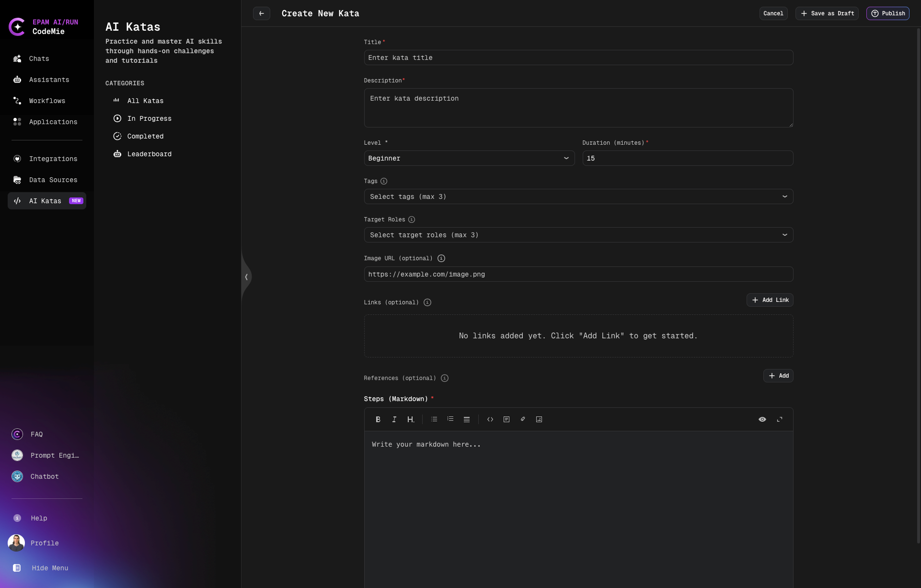921x588 pixels.
Task: Click the Add Link button
Action: [x=770, y=300]
